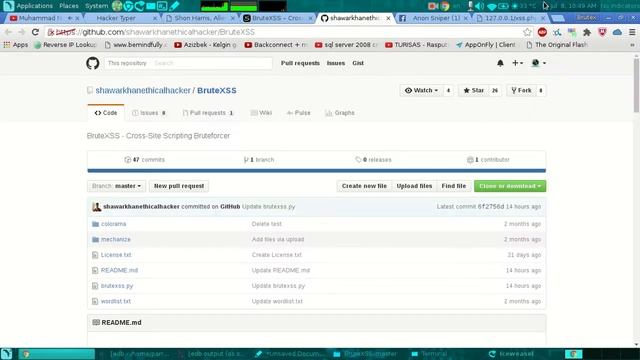640x360 pixels.
Task: Click the committer avatar thumbnail
Action: pos(96,207)
